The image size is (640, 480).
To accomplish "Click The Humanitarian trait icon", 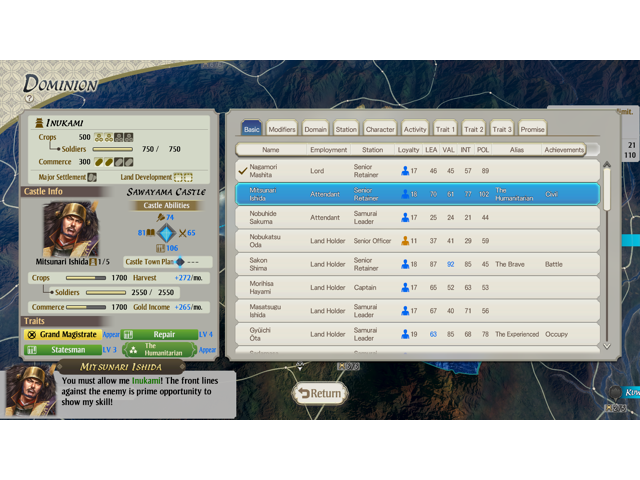I will [x=133, y=350].
